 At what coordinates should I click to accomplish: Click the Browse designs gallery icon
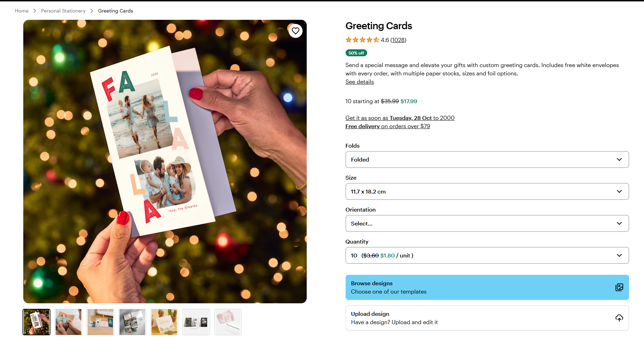coord(619,287)
